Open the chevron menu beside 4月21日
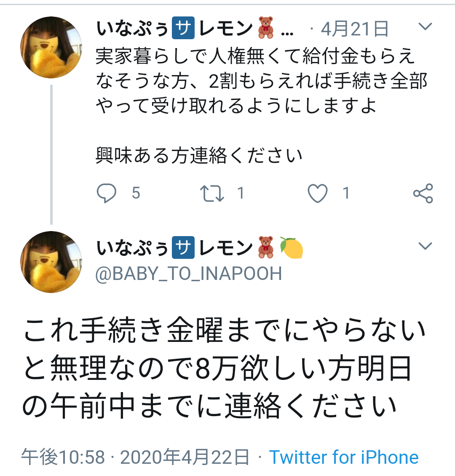Image resolution: width=455 pixels, height=476 pixels. pyautogui.click(x=425, y=27)
